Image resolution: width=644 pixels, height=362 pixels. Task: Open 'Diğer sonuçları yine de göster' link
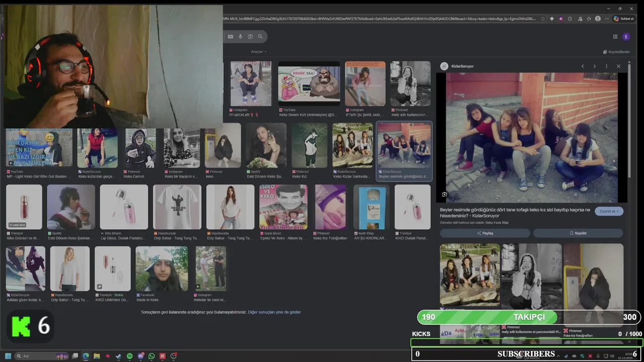point(274,312)
